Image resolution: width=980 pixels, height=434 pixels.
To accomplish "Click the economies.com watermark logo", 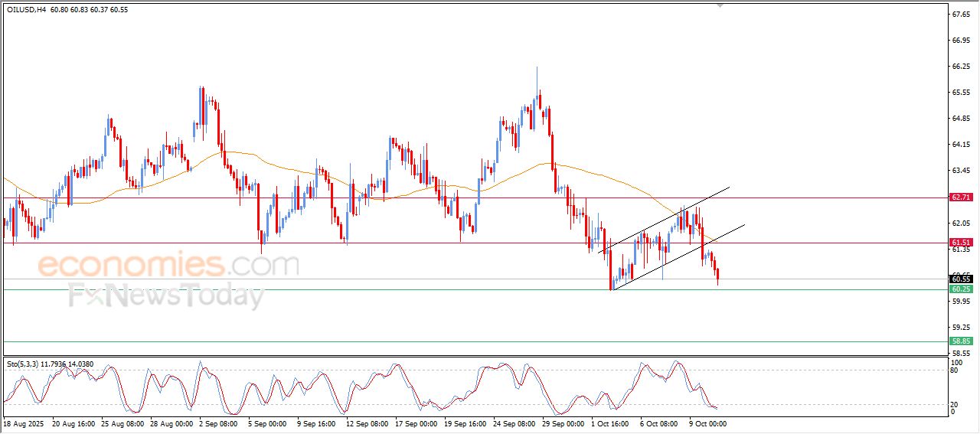I will click(168, 266).
